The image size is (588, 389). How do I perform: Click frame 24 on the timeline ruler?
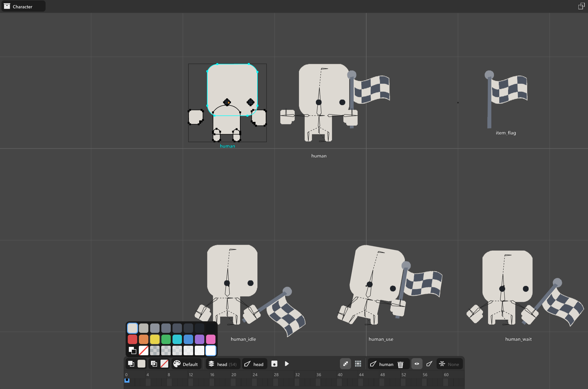pos(255,375)
